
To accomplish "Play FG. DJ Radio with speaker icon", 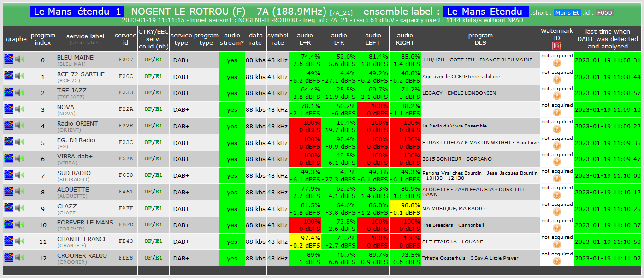I will 20,142.
